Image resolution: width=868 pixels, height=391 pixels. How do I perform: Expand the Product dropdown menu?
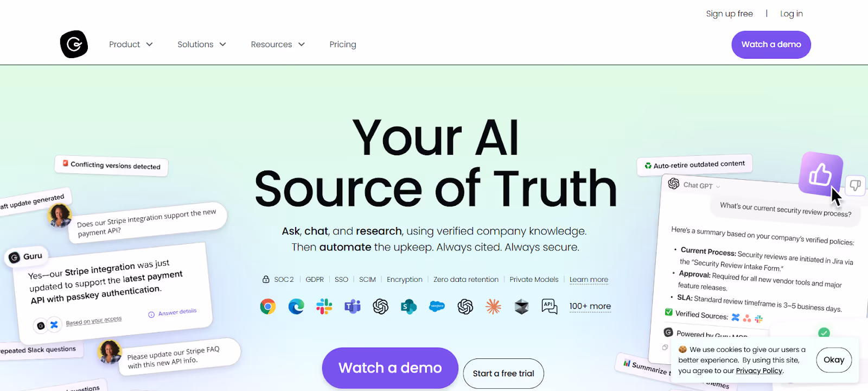[x=131, y=45]
